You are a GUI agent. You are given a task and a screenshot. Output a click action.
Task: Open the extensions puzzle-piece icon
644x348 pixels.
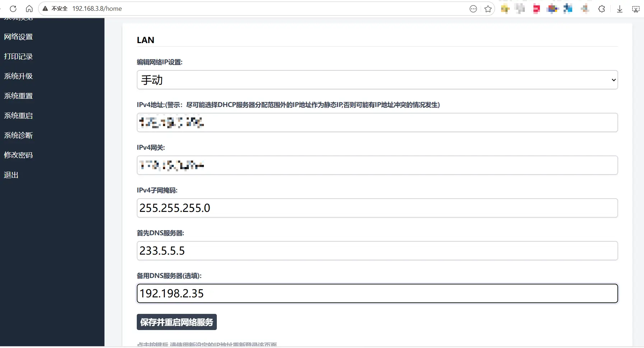[x=602, y=9]
